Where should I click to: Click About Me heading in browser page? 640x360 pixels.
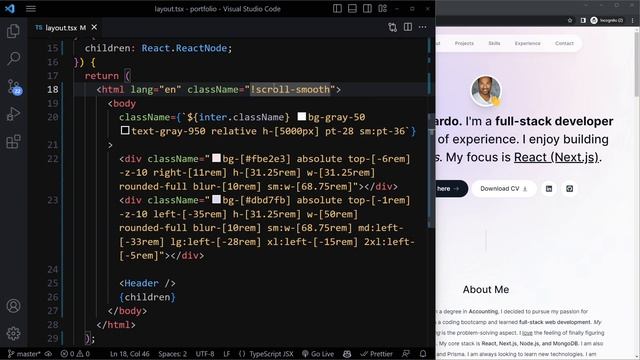486,289
